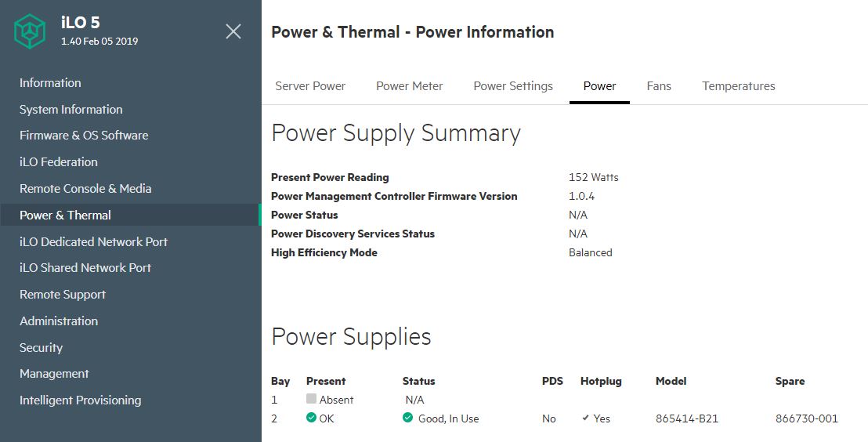Open Remote Console & Media
Screen dimensions: 868x442
click(x=85, y=189)
